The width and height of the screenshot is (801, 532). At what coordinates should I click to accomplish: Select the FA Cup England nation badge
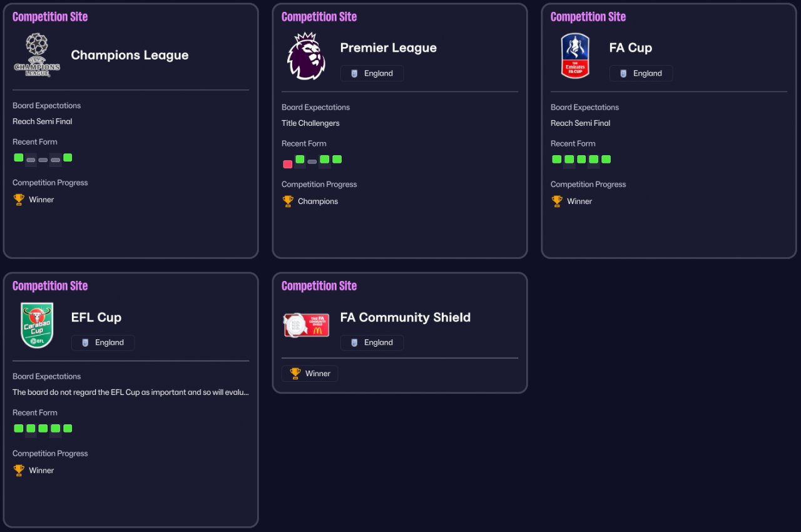point(641,73)
